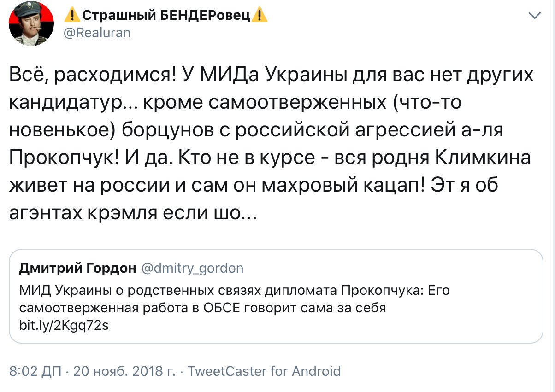
Task: Click the opening phrase Всё, расходимся!
Action: tap(92, 75)
